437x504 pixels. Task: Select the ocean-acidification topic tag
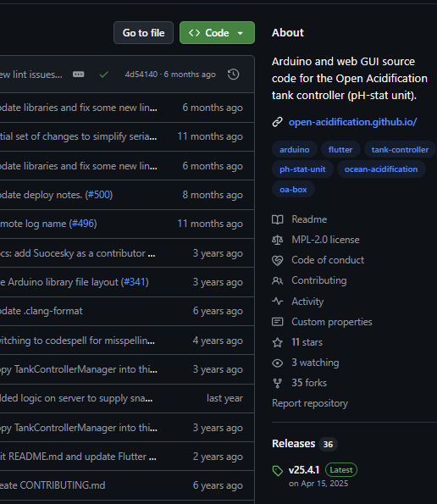point(381,169)
